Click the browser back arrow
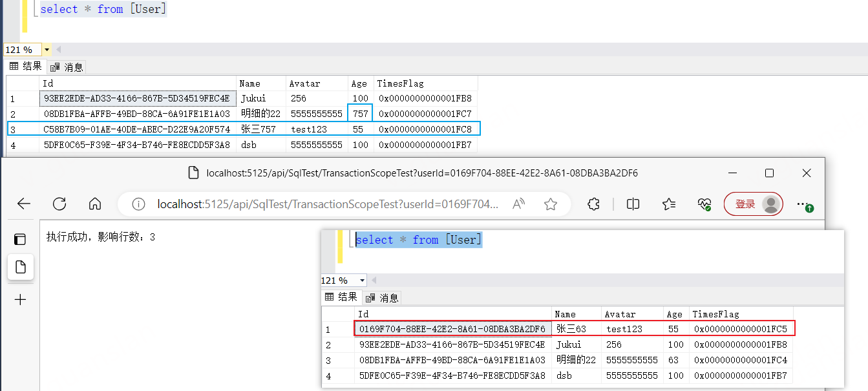 click(24, 204)
